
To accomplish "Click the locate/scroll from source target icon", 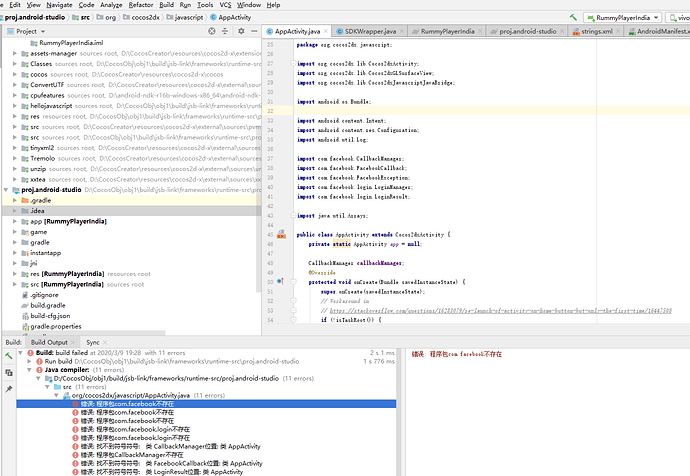I will coord(212,31).
